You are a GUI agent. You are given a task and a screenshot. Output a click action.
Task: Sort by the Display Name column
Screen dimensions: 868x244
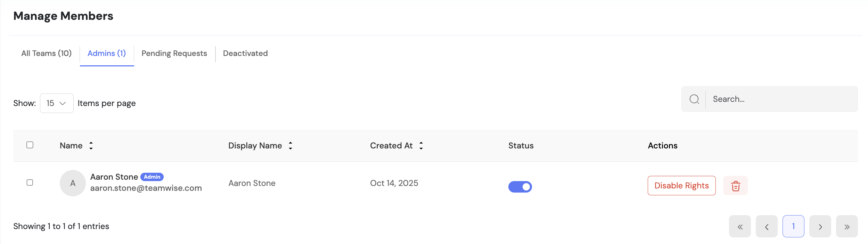(x=290, y=146)
